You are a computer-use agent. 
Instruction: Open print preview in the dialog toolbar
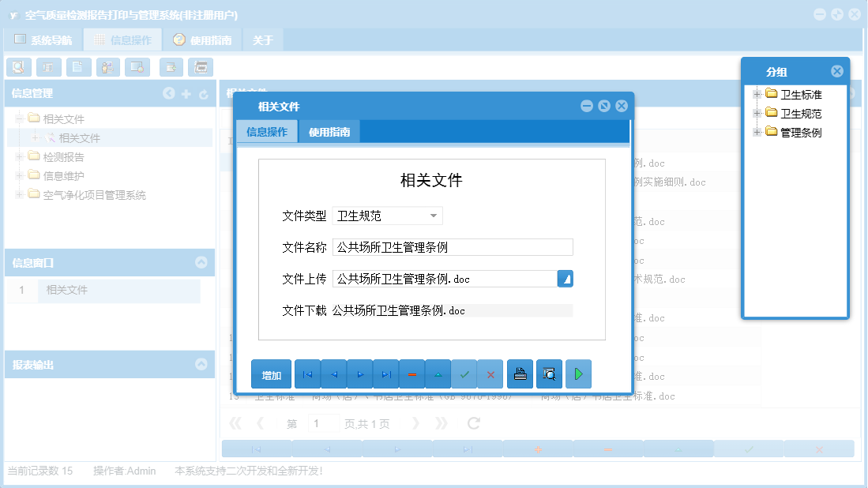pyautogui.click(x=549, y=374)
